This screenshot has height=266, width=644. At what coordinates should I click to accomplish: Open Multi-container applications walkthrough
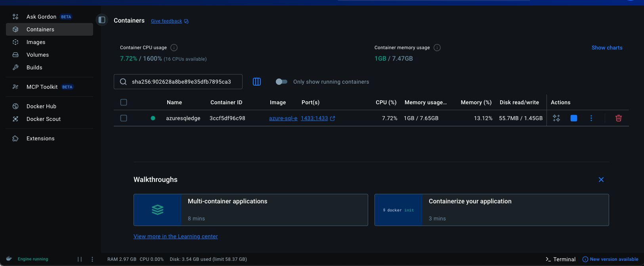251,210
